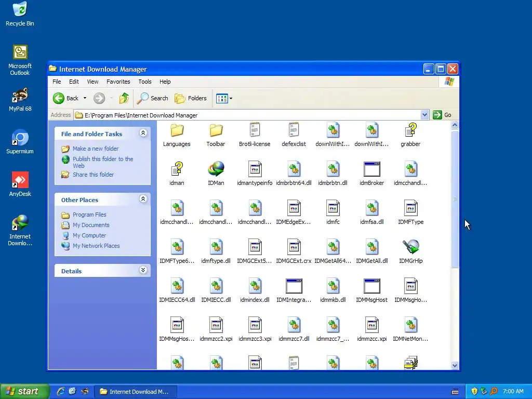Click Publish this folder to the Web
Image resolution: width=532 pixels, height=399 pixels.
103,162
